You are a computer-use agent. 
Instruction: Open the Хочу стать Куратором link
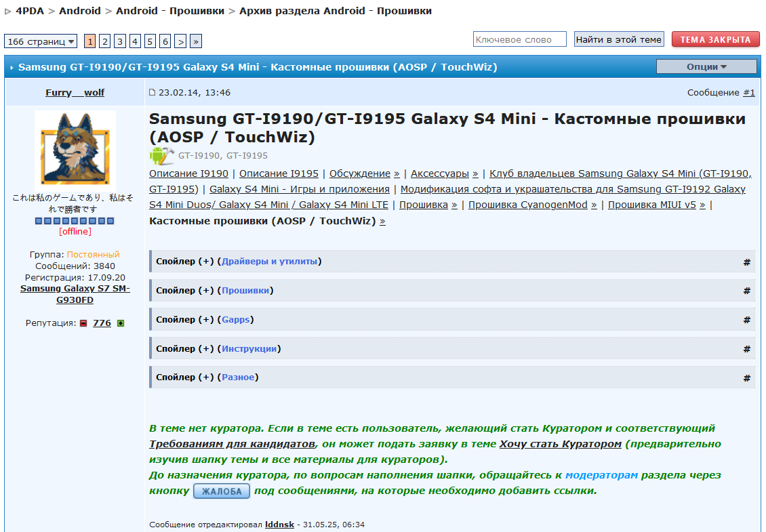(x=560, y=444)
